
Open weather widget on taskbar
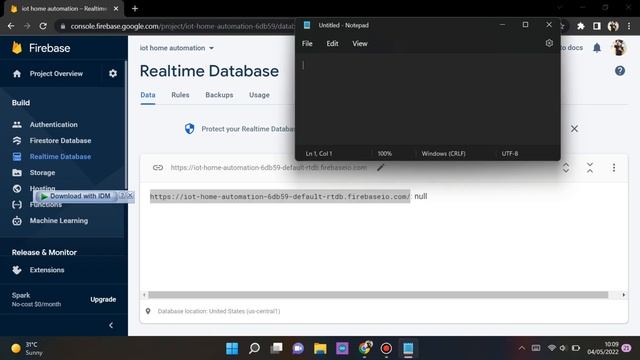(x=27, y=349)
